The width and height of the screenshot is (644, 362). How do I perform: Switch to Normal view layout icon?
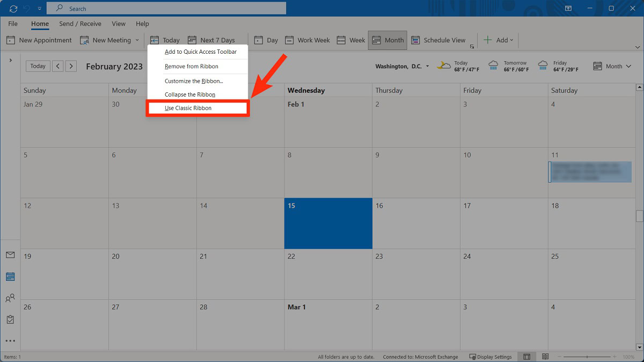527,357
